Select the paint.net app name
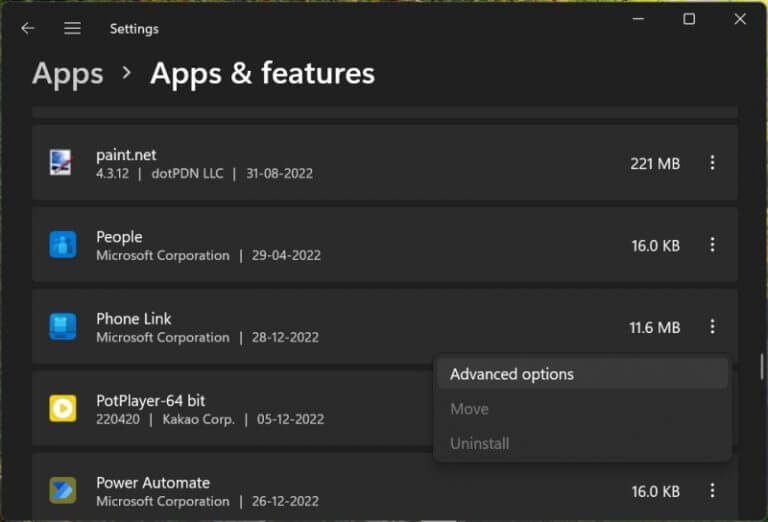 pos(126,155)
